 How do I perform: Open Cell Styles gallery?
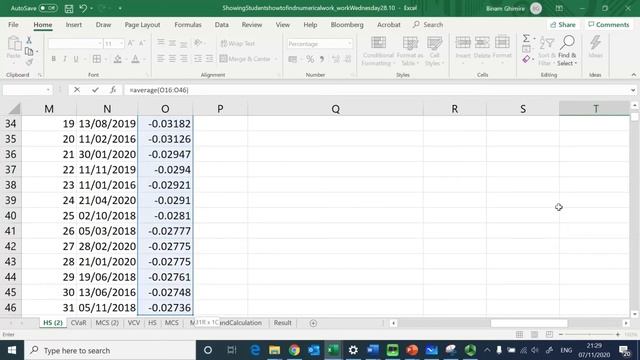point(434,51)
